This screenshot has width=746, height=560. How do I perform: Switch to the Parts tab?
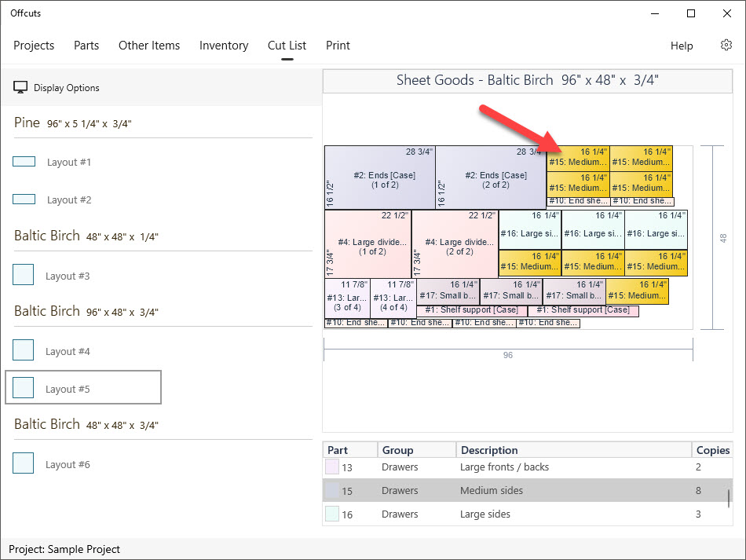(86, 46)
